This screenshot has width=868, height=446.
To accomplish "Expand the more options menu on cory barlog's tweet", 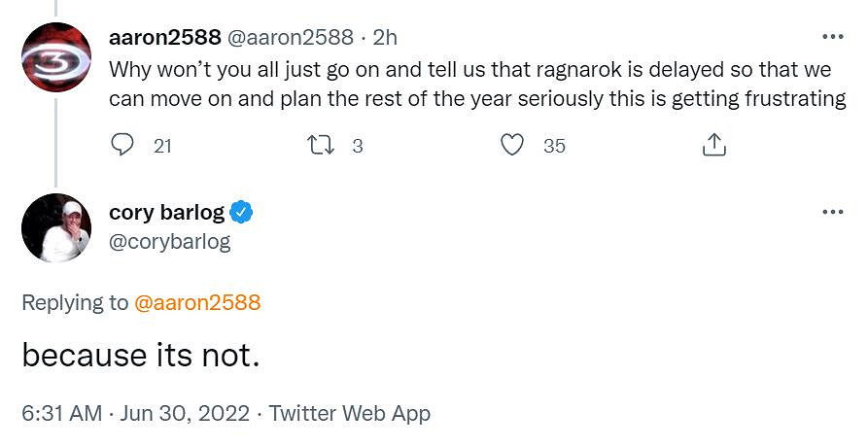I will pos(833,212).
